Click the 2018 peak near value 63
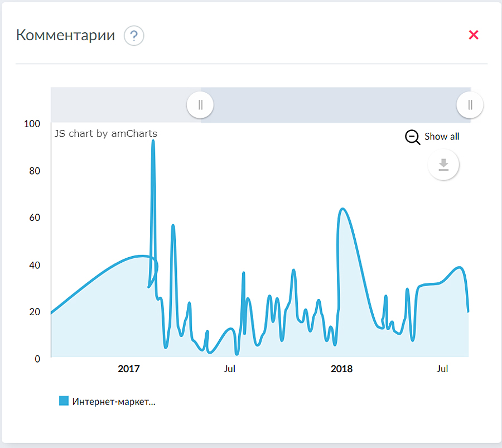 pos(342,209)
